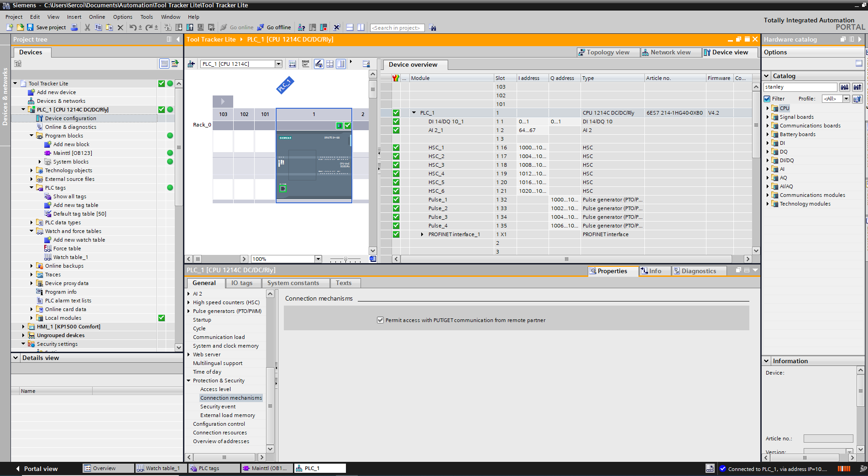Switch to the IO tags tab

coord(241,283)
